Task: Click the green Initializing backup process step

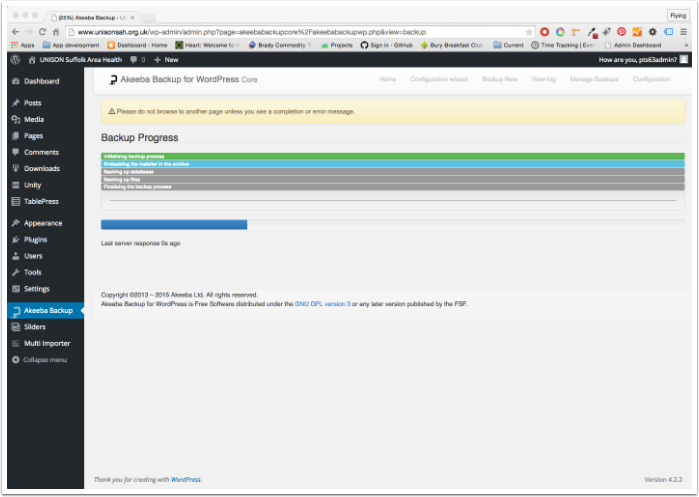Action: point(393,156)
